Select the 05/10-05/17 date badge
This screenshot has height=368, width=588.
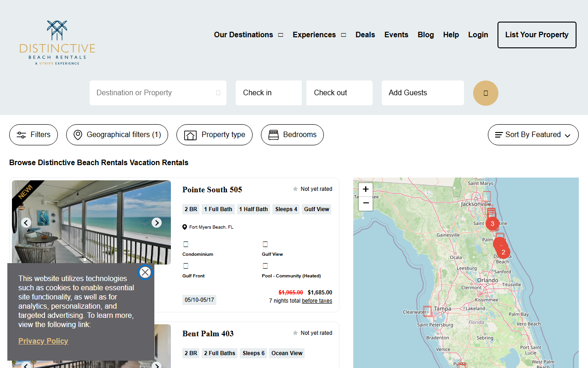pos(199,300)
